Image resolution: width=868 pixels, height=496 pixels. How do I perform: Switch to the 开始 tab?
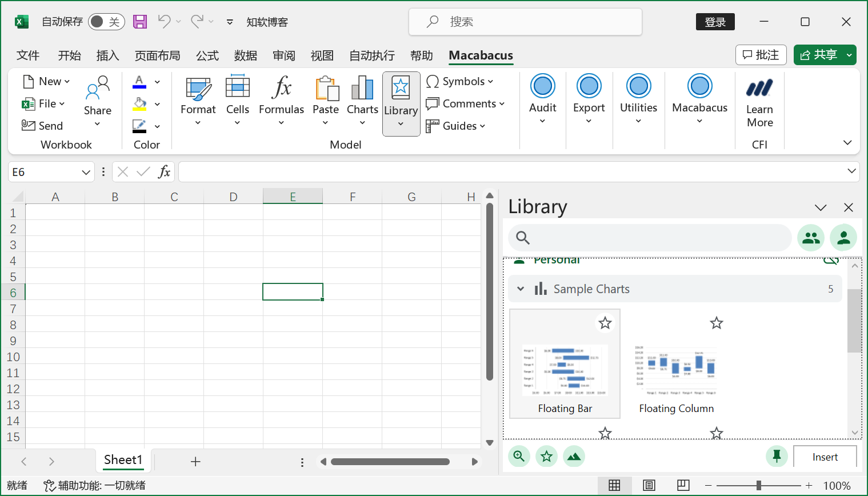pyautogui.click(x=70, y=55)
